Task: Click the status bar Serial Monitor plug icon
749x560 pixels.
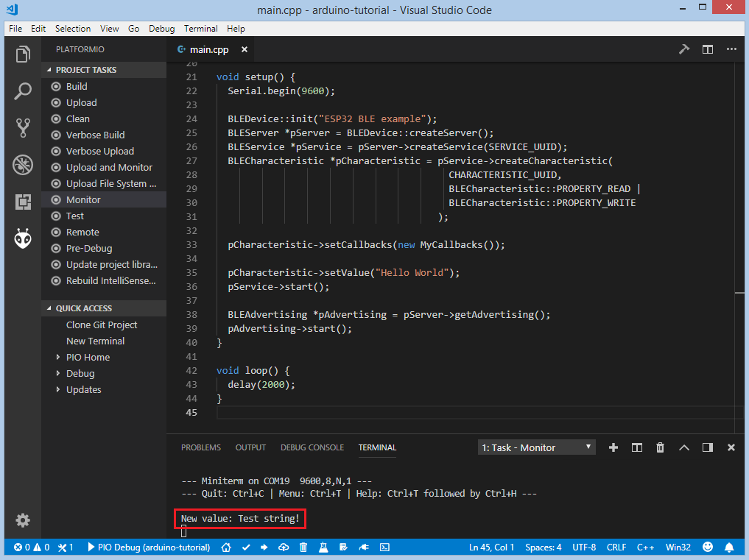Action: point(364,547)
